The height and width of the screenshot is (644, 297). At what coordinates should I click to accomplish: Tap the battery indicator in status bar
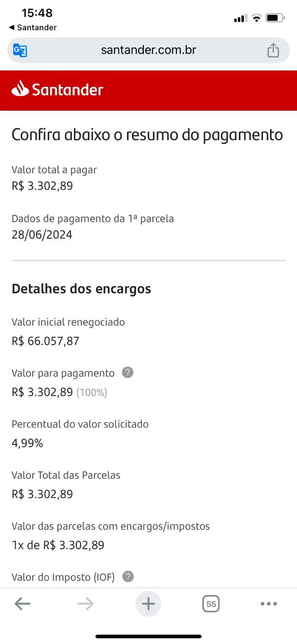coord(275,18)
